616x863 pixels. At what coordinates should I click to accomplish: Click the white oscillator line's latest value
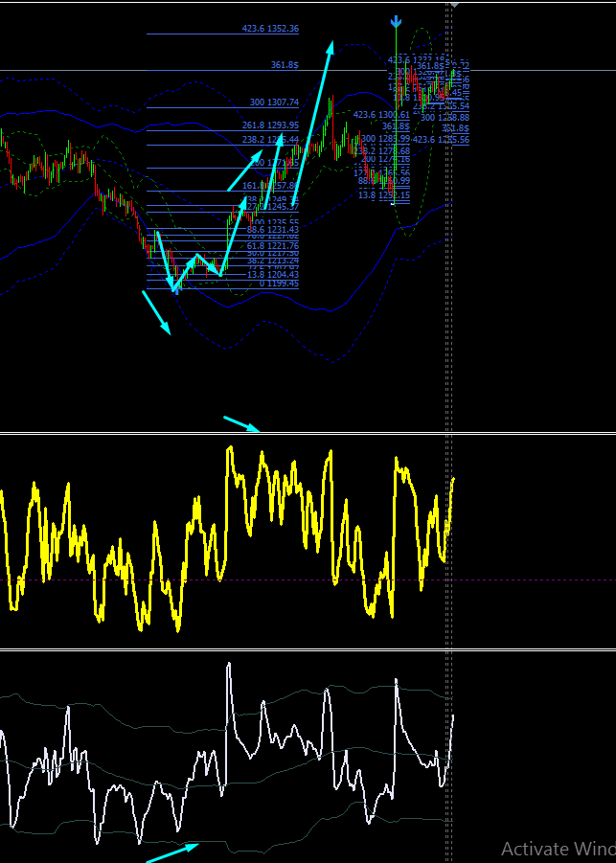click(x=453, y=715)
